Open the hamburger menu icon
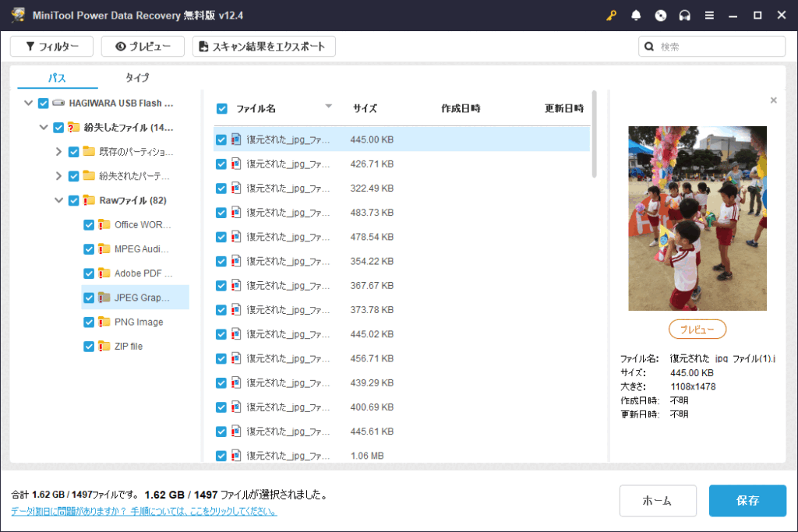 coord(709,16)
